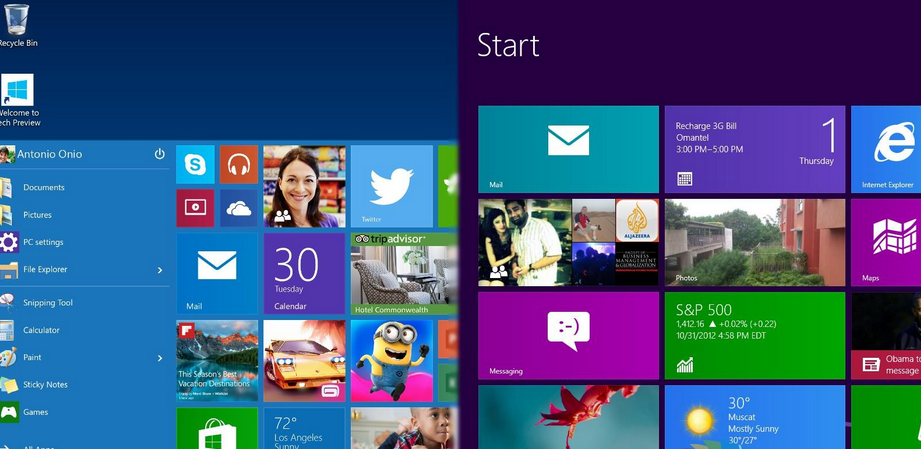Open Sticky Notes from start menu
Viewport: 921px width, 449px height.
click(x=45, y=384)
